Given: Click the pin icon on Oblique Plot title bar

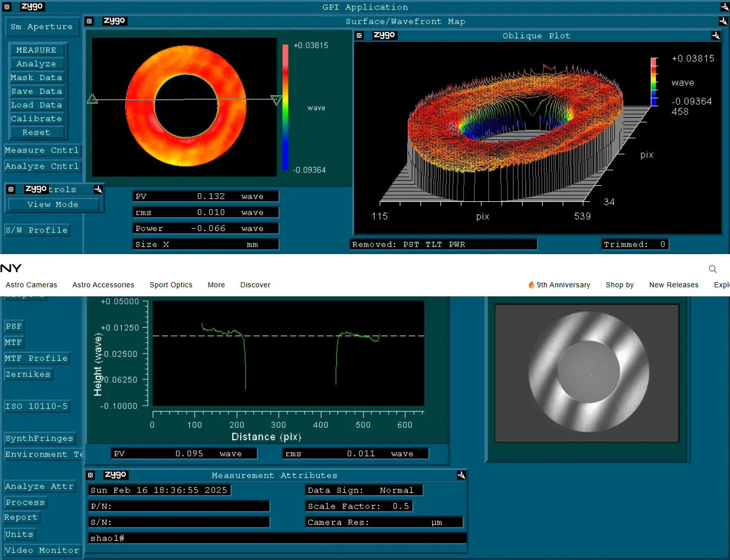Looking at the screenshot, I should click(x=715, y=35).
